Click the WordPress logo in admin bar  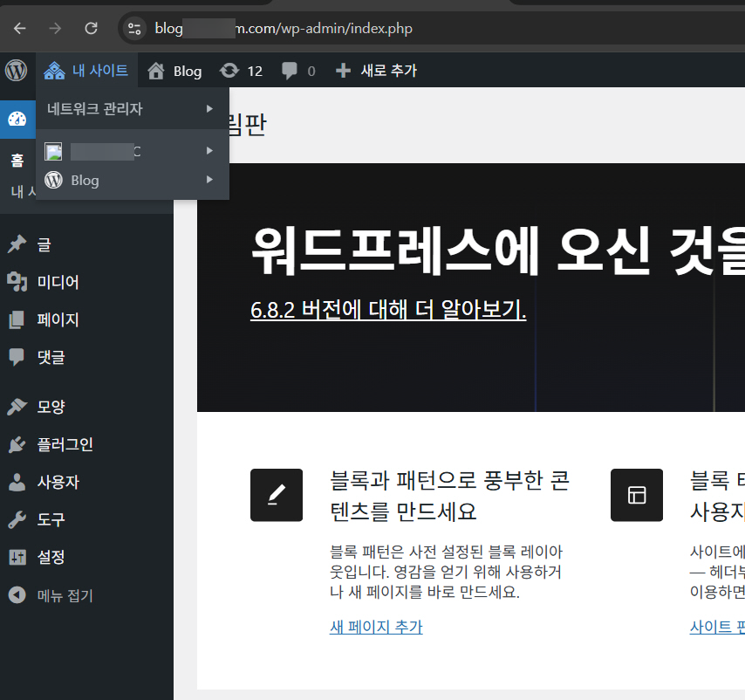tap(17, 71)
